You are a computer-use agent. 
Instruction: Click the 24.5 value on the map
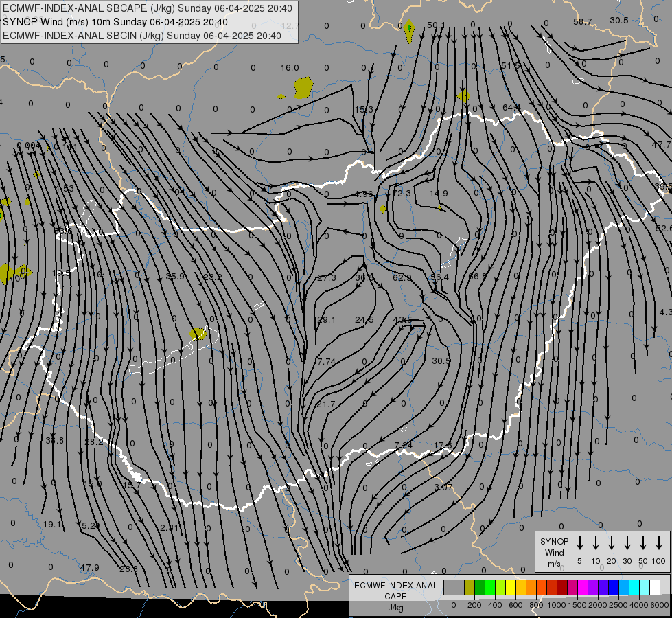coord(364,320)
